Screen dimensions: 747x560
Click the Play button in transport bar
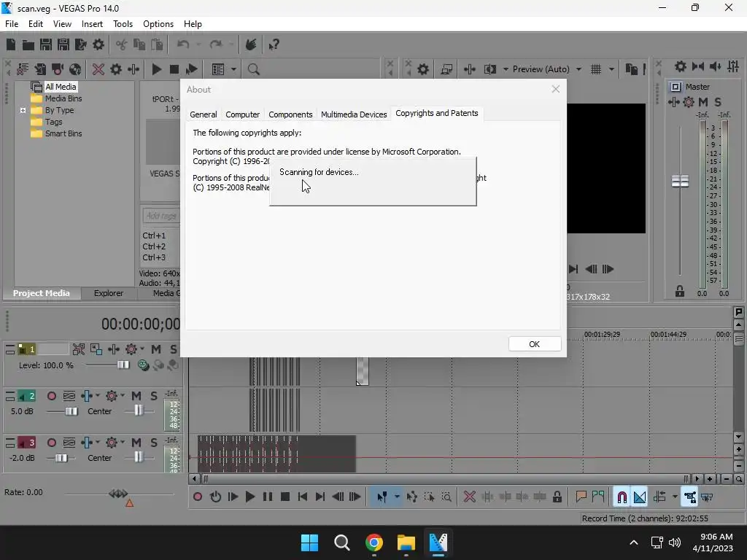point(250,497)
